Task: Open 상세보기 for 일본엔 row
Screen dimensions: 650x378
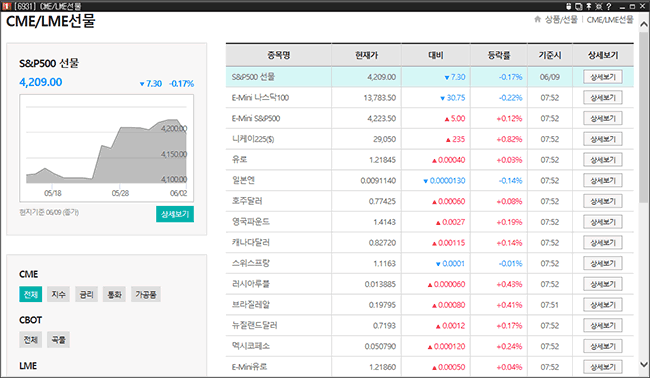Action: pos(603,180)
